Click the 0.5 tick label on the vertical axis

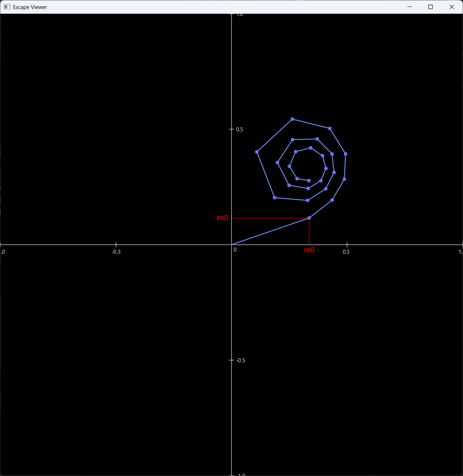click(239, 130)
